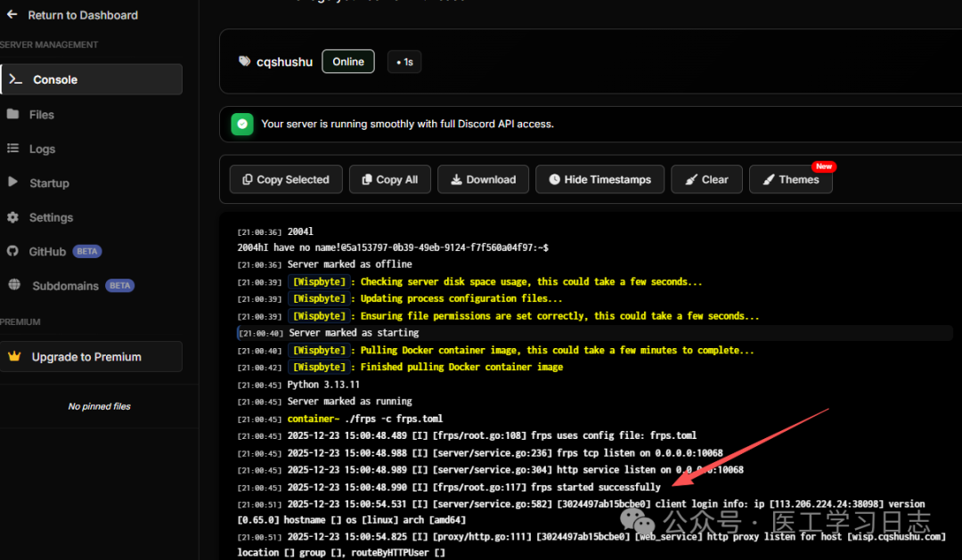Click the download arrow icon

[456, 180]
